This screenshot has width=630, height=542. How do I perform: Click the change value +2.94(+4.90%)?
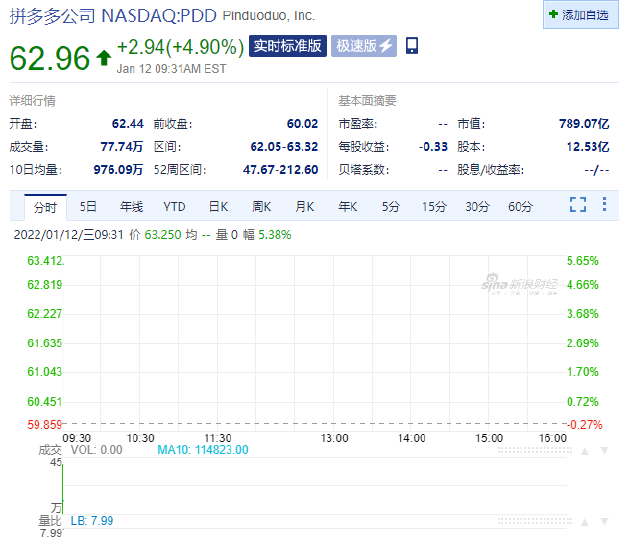(x=180, y=47)
